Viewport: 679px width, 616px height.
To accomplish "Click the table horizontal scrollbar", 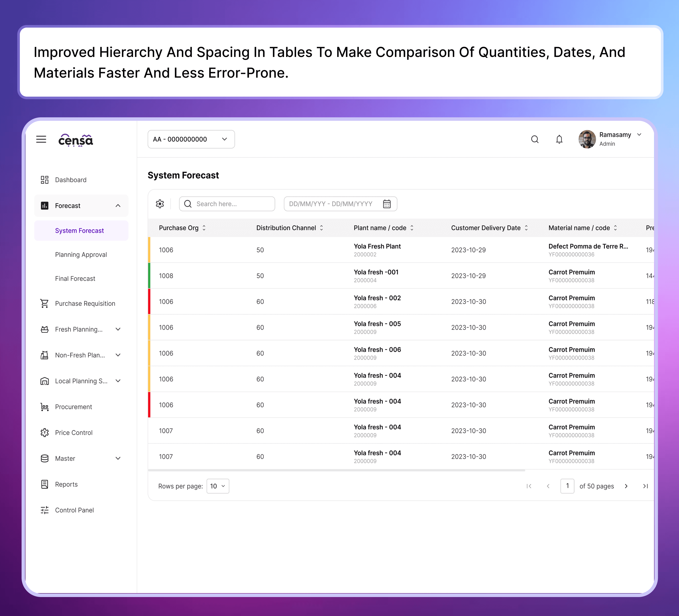I will tap(337, 470).
